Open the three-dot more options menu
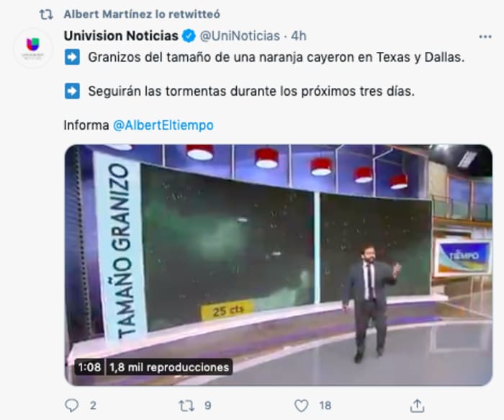Screen dimensions: 504x420 (x=485, y=37)
